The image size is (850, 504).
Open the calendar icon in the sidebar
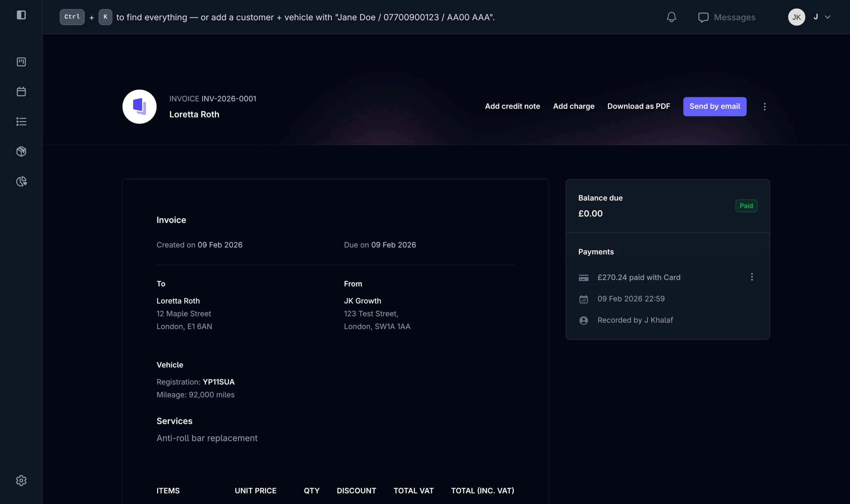click(21, 92)
